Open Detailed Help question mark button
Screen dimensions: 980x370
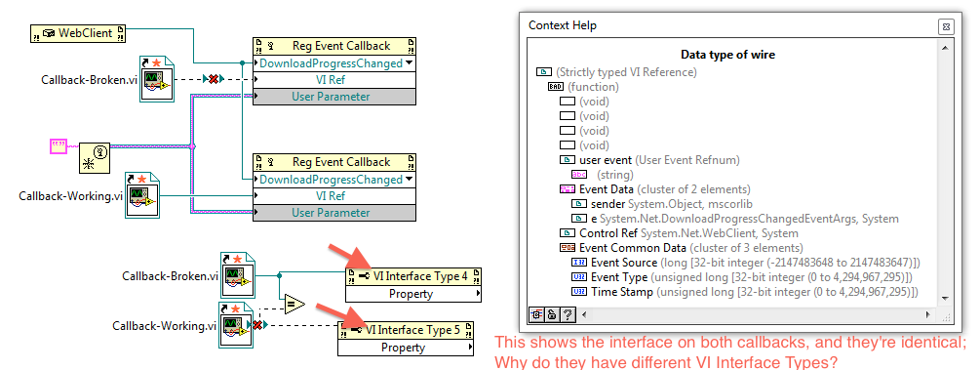(x=567, y=315)
